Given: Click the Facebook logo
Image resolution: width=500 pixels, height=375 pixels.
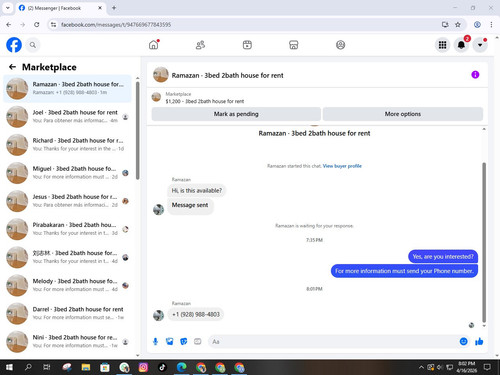Looking at the screenshot, I should [x=14, y=45].
